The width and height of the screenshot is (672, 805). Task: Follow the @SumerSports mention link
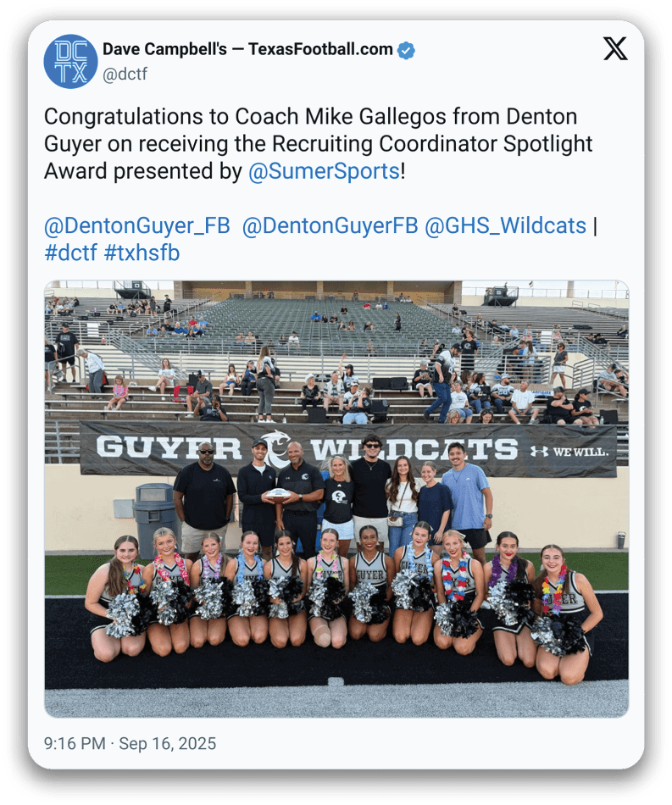[324, 171]
